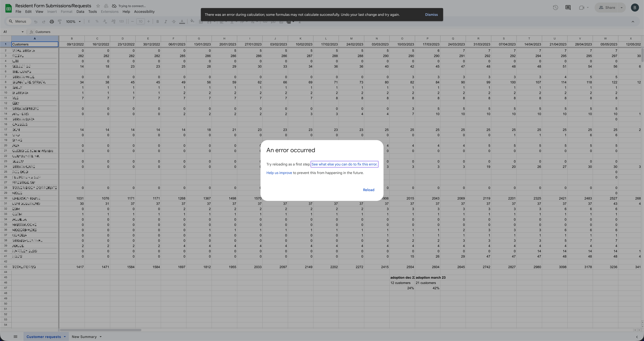Dismiss the calculation error notification
The height and width of the screenshot is (341, 644).
click(431, 14)
